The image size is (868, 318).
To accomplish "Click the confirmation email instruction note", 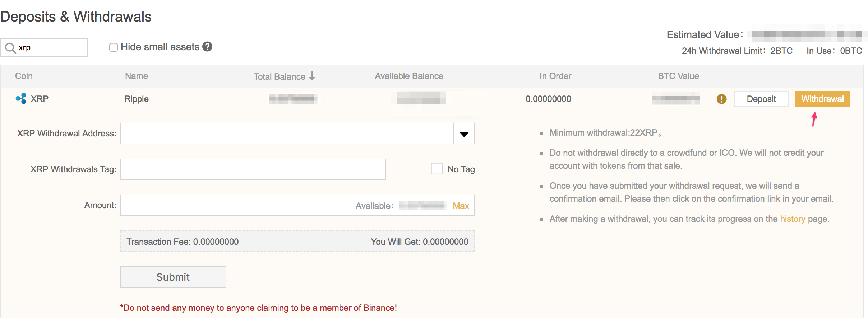I will pos(692,192).
